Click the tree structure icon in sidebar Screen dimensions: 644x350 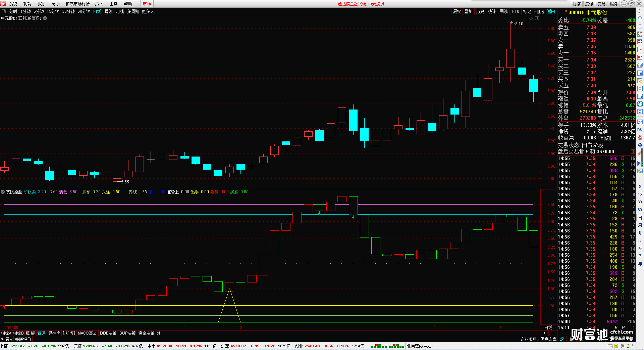click(640, 81)
